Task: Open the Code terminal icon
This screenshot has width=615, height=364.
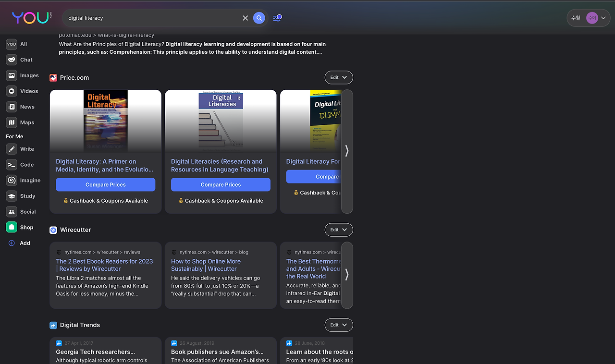Action: (12, 165)
